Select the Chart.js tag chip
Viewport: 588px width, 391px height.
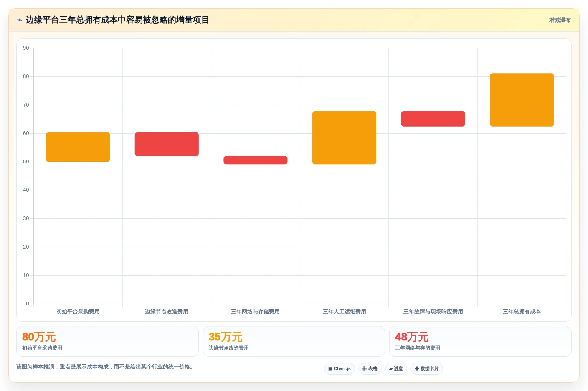coord(340,368)
